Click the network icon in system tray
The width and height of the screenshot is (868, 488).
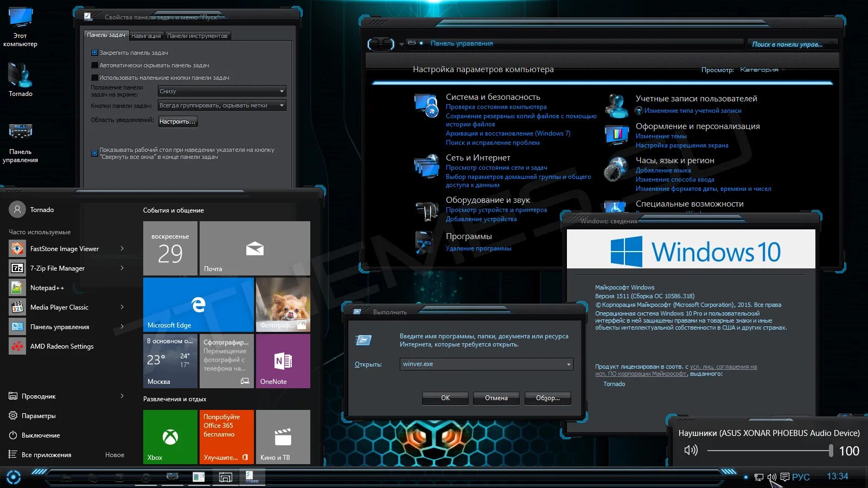[759, 477]
